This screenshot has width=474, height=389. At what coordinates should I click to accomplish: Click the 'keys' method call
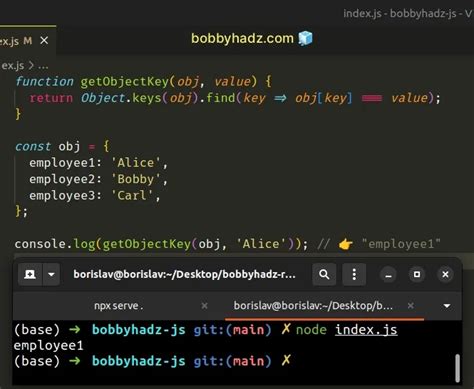tap(147, 98)
